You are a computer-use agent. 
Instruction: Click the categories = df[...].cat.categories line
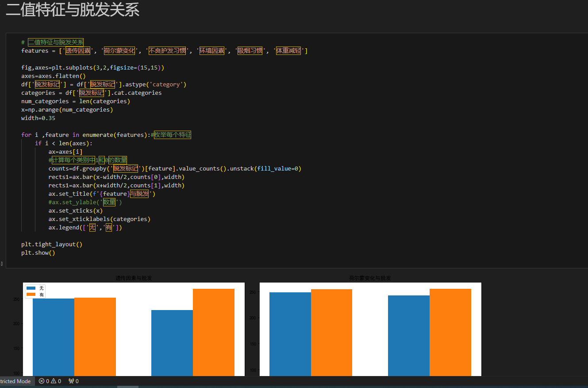tap(91, 93)
